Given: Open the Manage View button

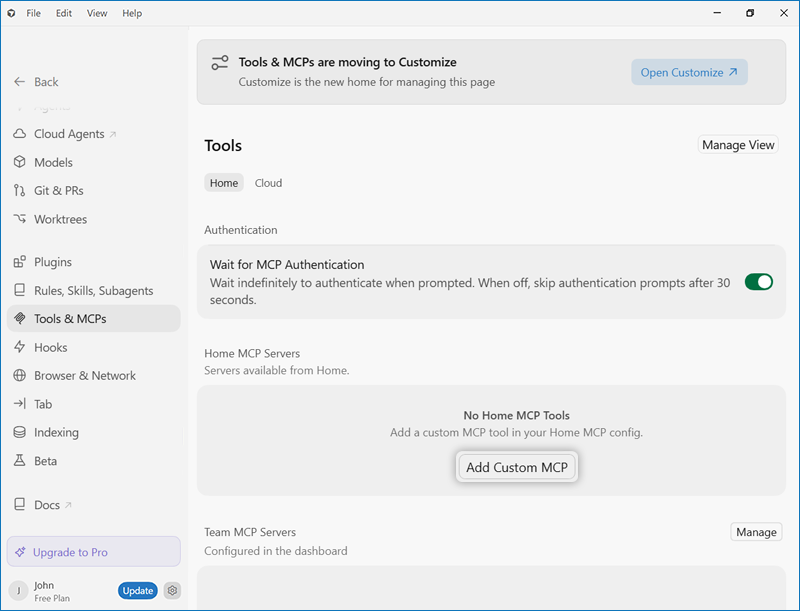Looking at the screenshot, I should pyautogui.click(x=738, y=145).
